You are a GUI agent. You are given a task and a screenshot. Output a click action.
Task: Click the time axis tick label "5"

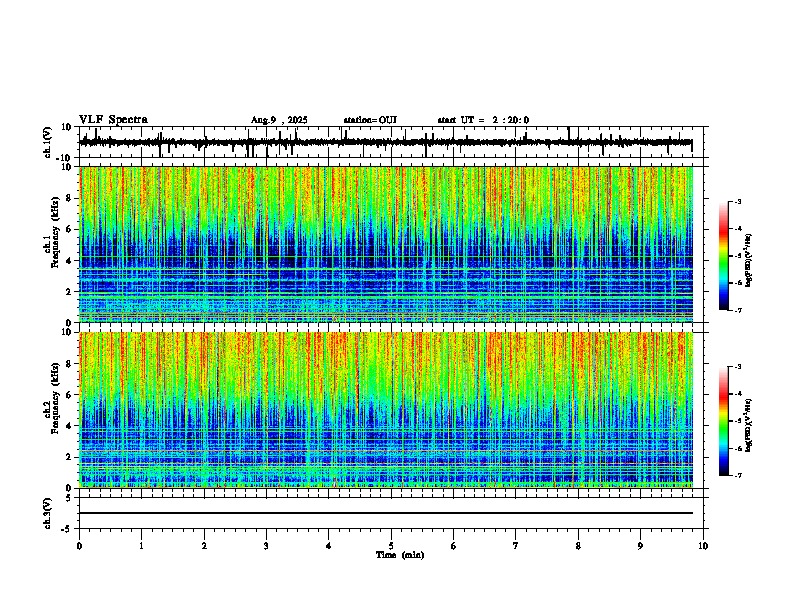tap(391, 546)
